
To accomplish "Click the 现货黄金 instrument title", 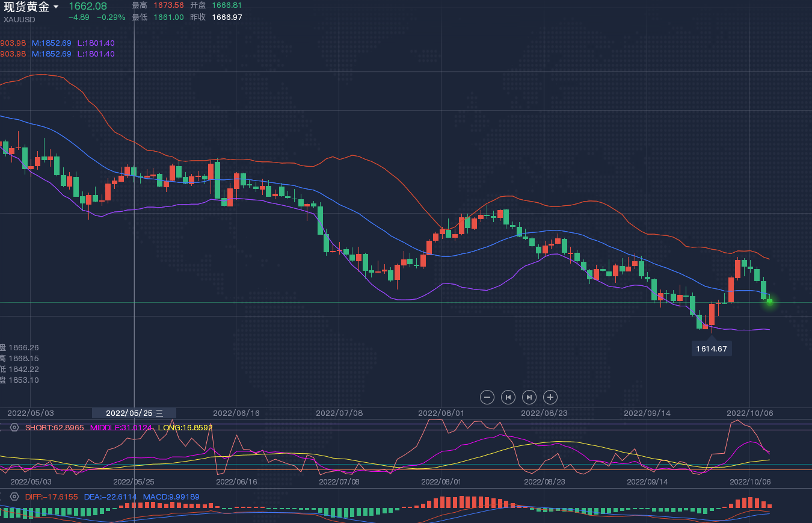I will point(26,7).
